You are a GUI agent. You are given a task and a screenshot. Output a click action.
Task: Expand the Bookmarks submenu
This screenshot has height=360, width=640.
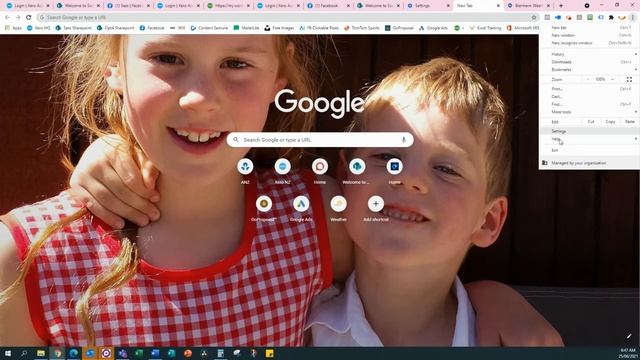pyautogui.click(x=589, y=70)
